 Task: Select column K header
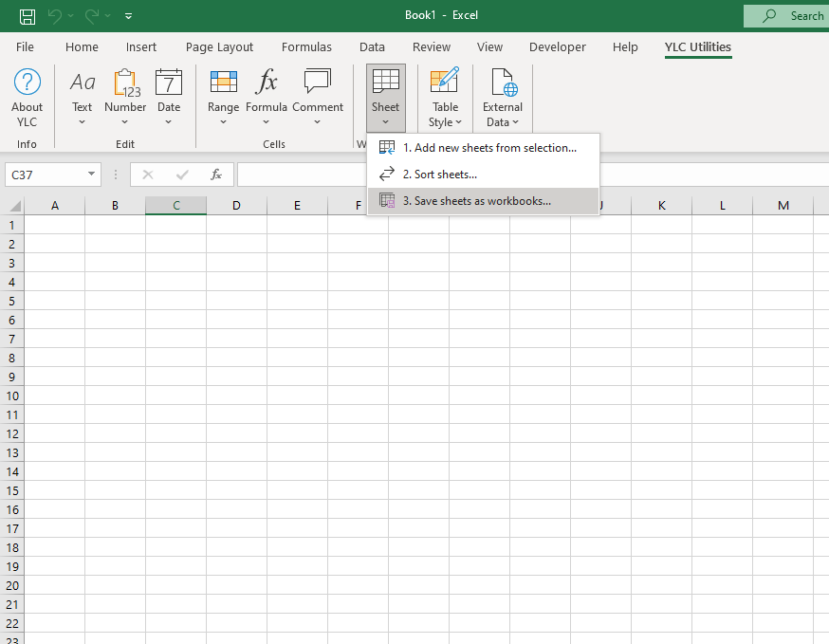pyautogui.click(x=661, y=206)
